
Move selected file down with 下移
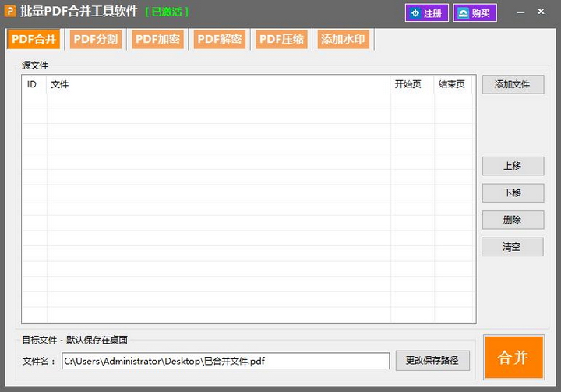tap(513, 193)
